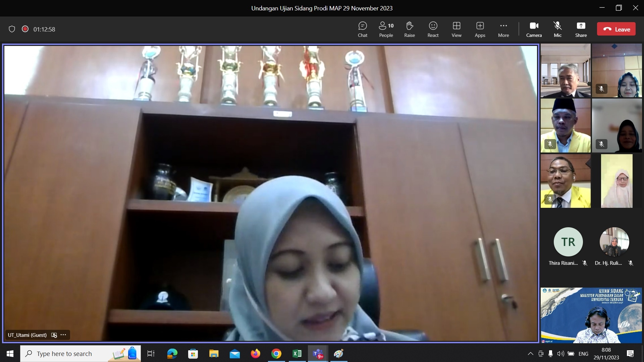Unmute the Mic
Image resolution: width=644 pixels, height=362 pixels.
point(557,29)
